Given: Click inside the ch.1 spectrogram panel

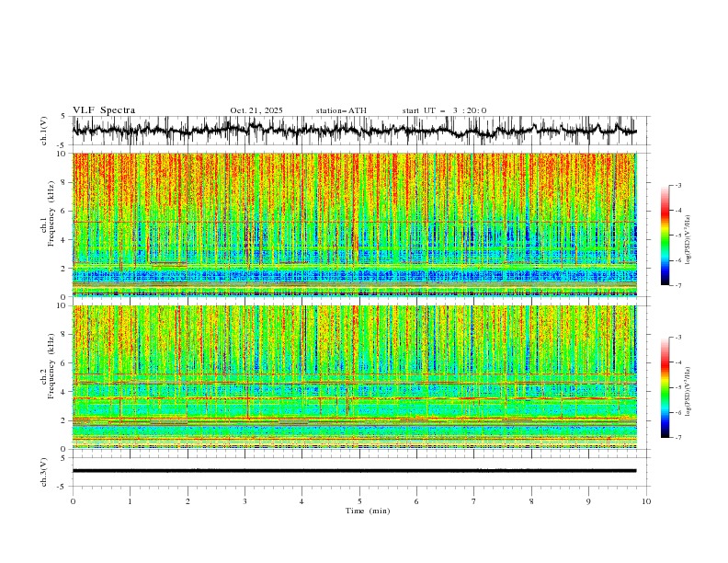Looking at the screenshot, I should (x=354, y=224).
